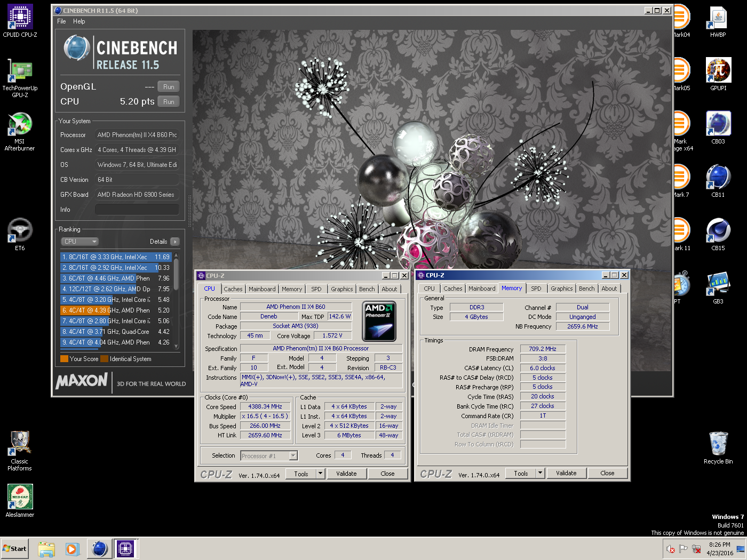Open Classic Platforms desktop icon
This screenshot has width=747, height=560.
(x=20, y=451)
